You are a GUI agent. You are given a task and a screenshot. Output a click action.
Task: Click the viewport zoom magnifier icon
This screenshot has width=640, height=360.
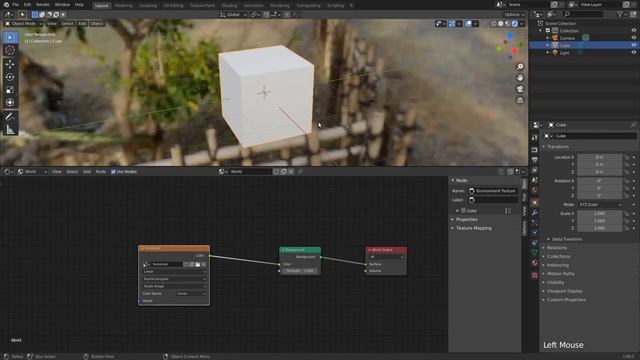pos(520,67)
